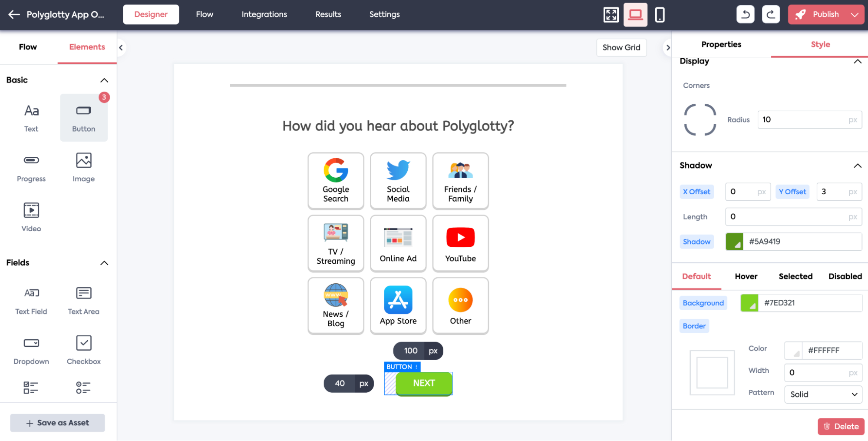Screen dimensions: 868x441
Task: Open the Pattern dropdown set to Solid
Action: [823, 394]
